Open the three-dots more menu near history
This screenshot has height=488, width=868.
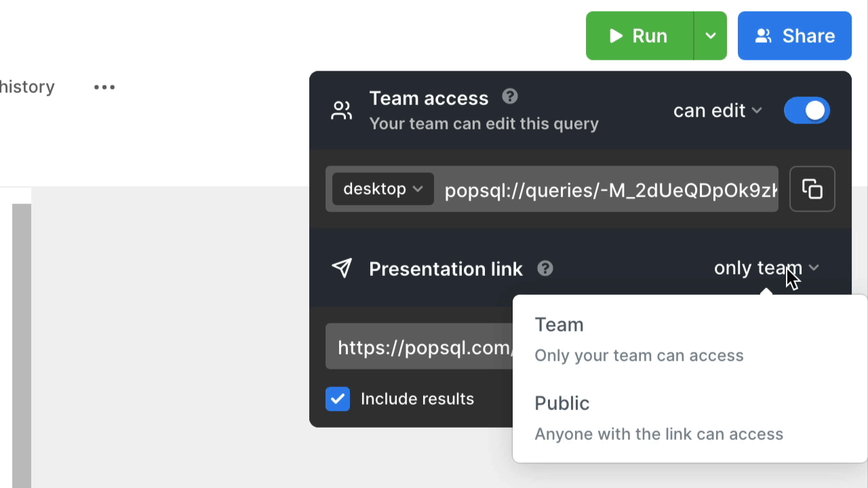pos(104,87)
